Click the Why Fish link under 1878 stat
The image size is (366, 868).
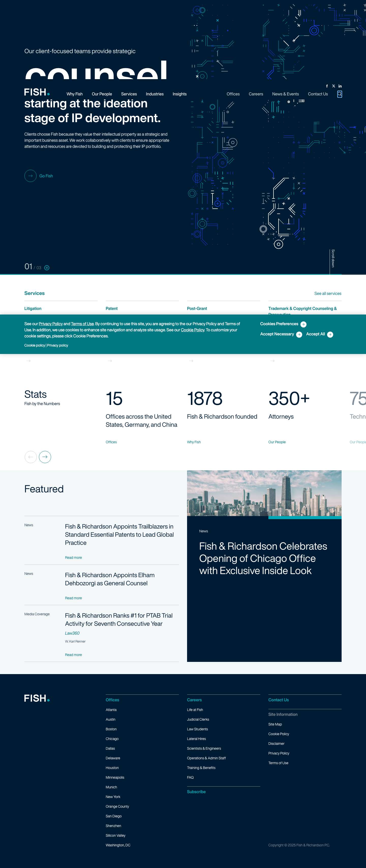194,442
